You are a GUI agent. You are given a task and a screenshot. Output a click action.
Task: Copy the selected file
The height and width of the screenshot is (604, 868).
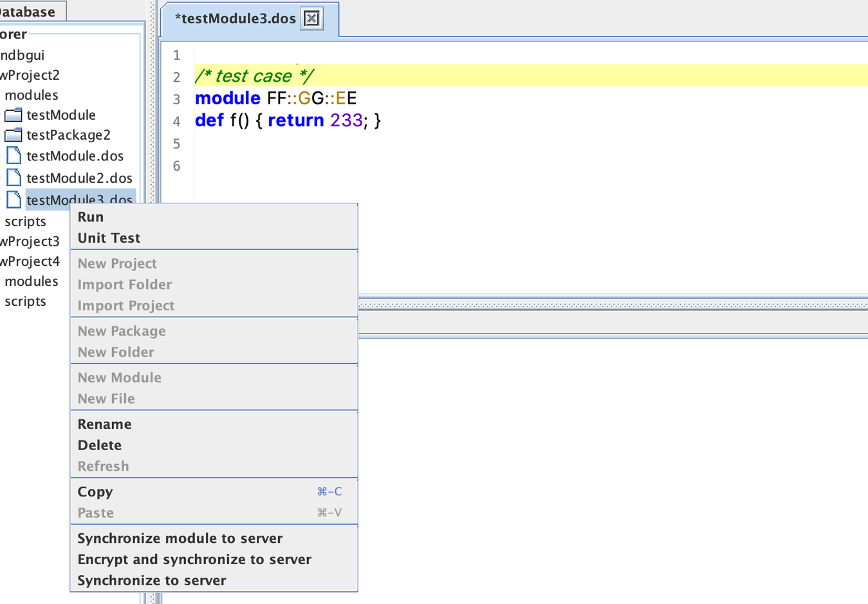click(95, 492)
